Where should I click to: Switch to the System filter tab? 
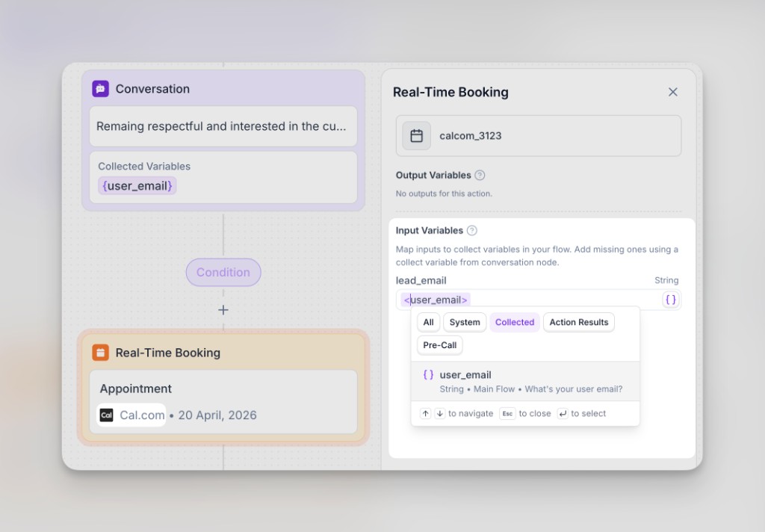465,322
